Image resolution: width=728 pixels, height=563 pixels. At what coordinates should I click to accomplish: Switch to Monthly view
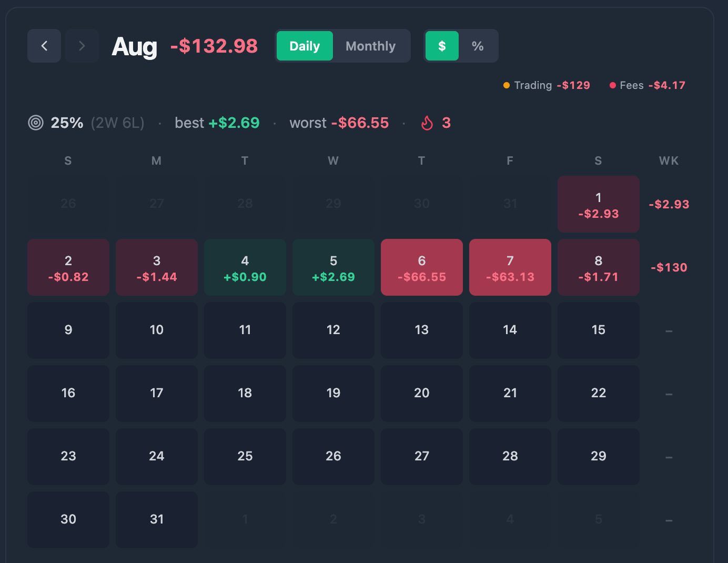pyautogui.click(x=371, y=46)
